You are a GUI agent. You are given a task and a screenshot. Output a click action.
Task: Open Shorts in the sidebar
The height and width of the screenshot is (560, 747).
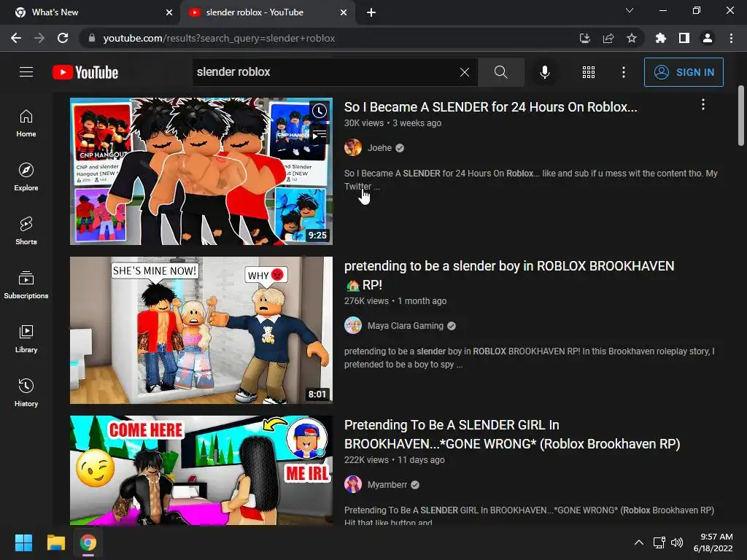(x=26, y=231)
